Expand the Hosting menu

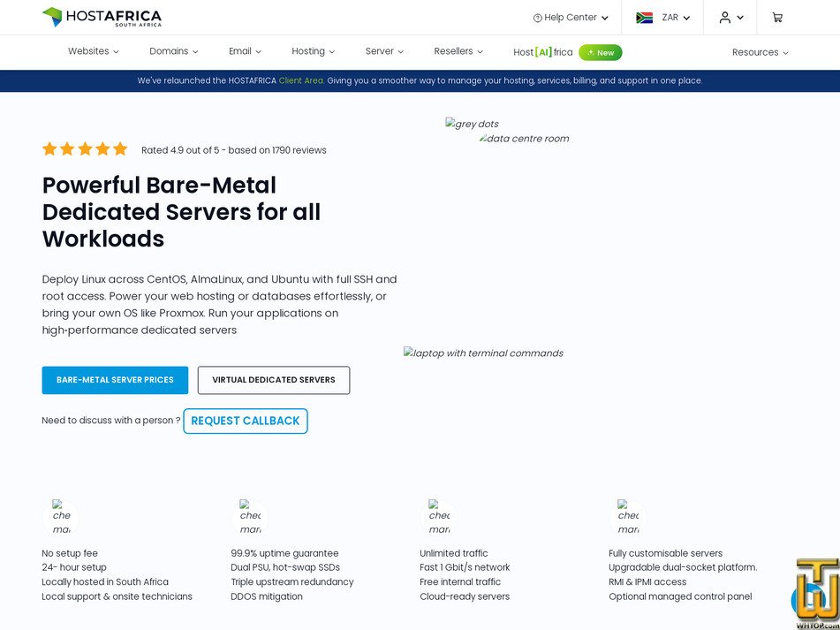(x=313, y=51)
